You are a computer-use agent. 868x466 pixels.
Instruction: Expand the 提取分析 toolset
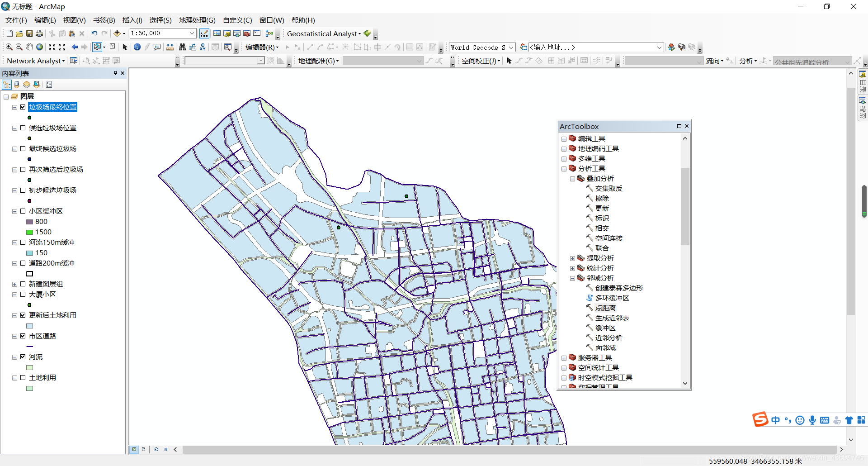[572, 258]
